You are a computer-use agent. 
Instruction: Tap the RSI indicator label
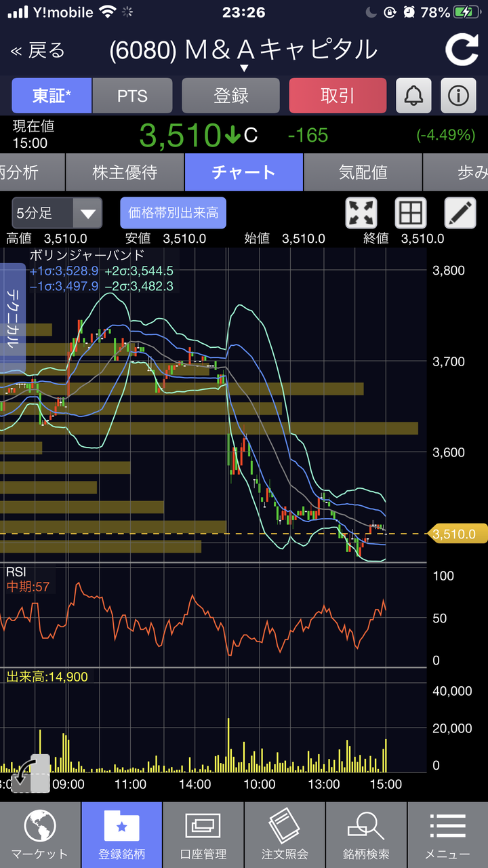tap(16, 572)
